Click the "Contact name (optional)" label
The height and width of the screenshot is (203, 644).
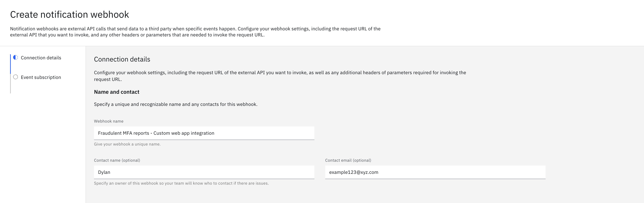[117, 160]
